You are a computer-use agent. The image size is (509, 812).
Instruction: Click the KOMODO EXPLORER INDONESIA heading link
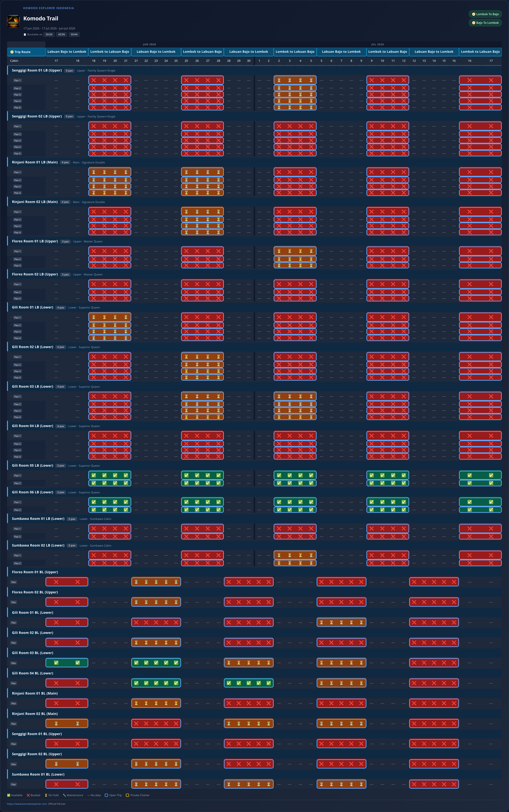[48, 8]
